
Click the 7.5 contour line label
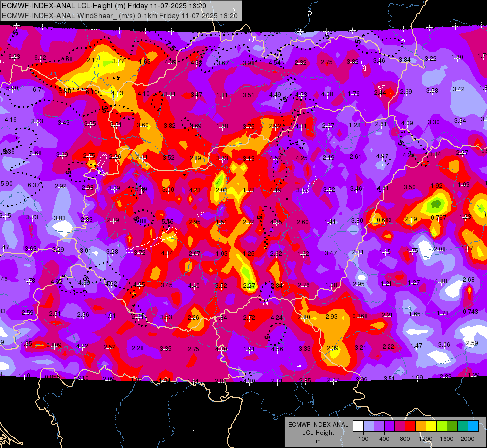170,46
